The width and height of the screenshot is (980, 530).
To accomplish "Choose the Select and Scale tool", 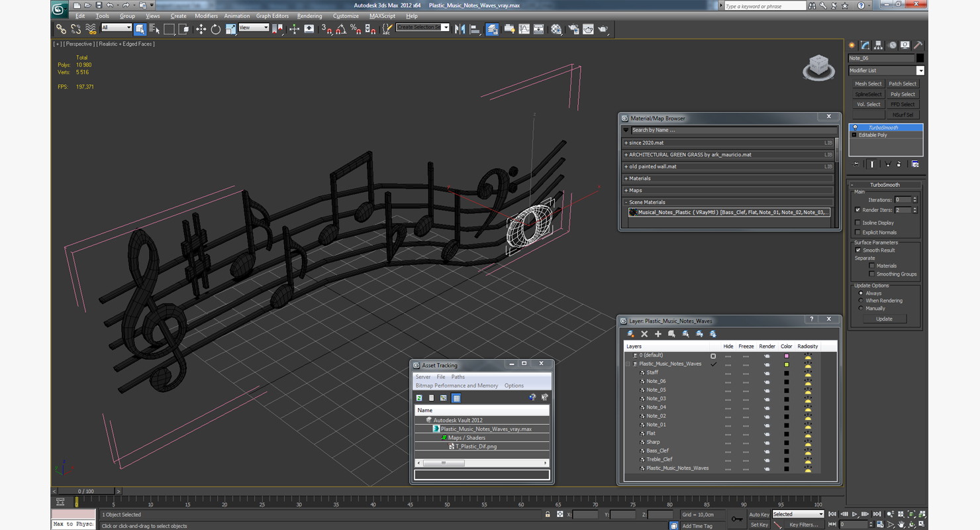I will pos(230,29).
